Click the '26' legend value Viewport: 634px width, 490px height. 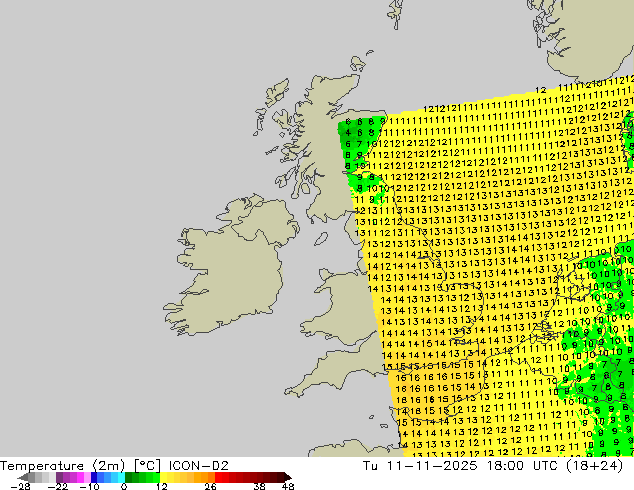coord(210,486)
